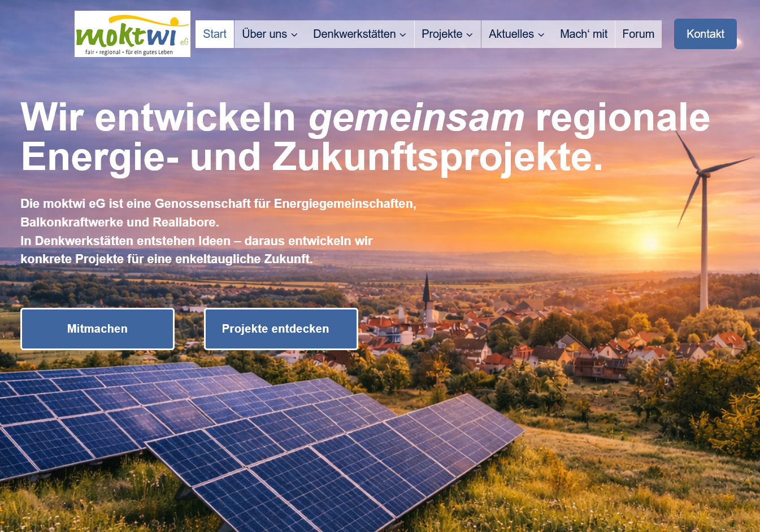Expand the chevron next to Projekte
760x532 pixels.
(x=470, y=35)
